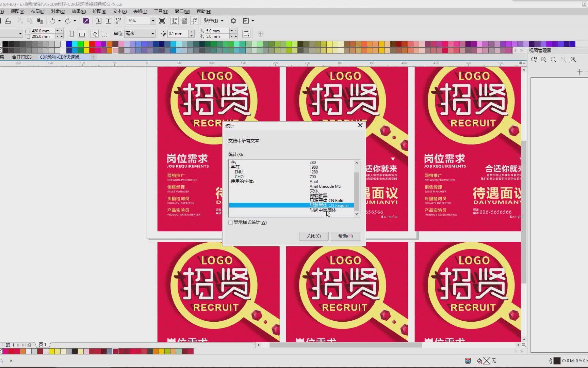Click the fill bucket icon in status bar
588x368 pixels.
pyautogui.click(x=479, y=361)
